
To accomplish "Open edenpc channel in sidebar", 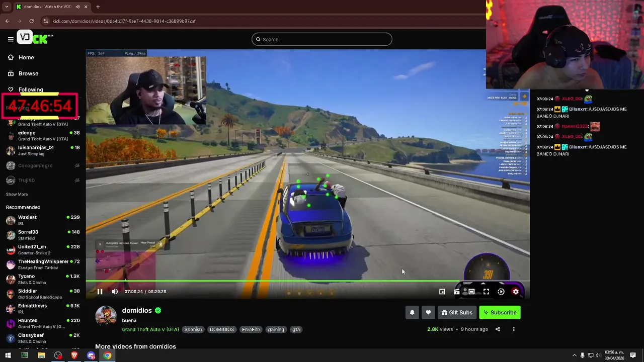I will 43,136.
